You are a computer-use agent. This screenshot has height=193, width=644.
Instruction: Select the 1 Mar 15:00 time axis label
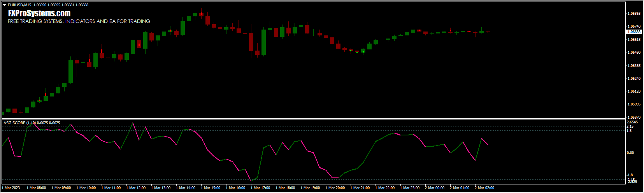pos(211,188)
